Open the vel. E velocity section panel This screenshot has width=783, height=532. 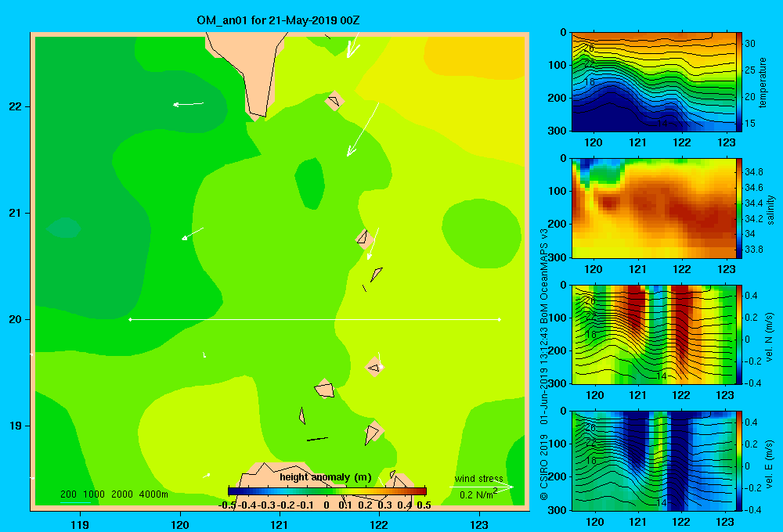[654, 461]
